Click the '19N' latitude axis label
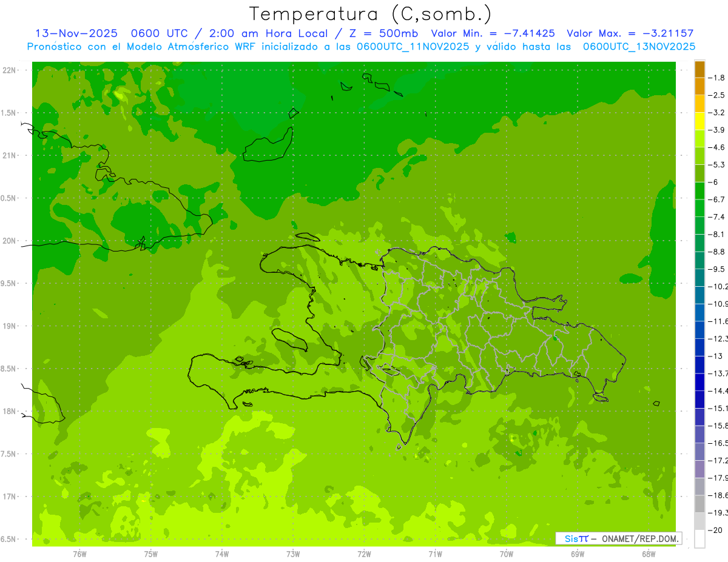 (x=9, y=326)
